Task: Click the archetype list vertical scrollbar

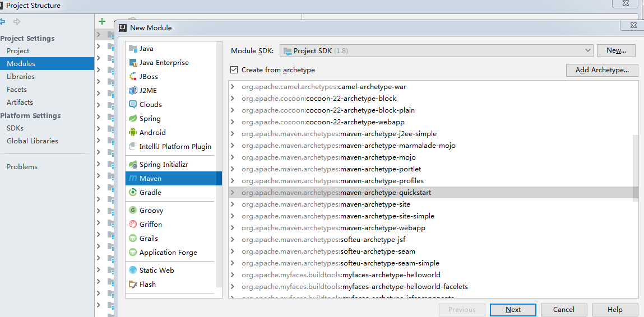Action: 636,167
